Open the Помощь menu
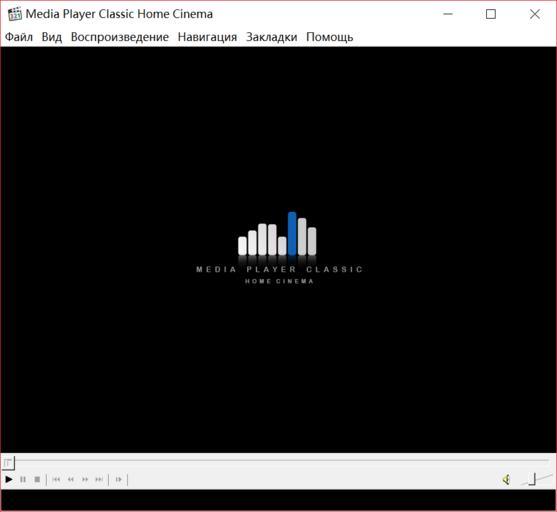 [330, 37]
